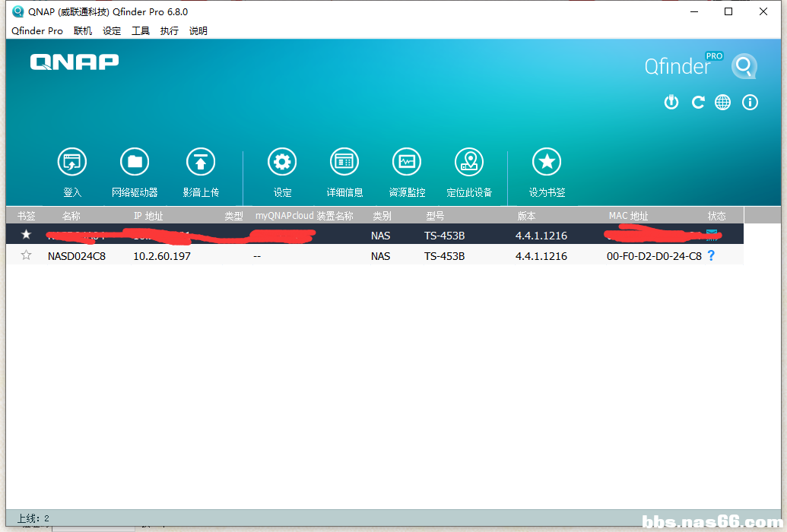Toggle bookmark star for NASD024C8

[x=27, y=255]
